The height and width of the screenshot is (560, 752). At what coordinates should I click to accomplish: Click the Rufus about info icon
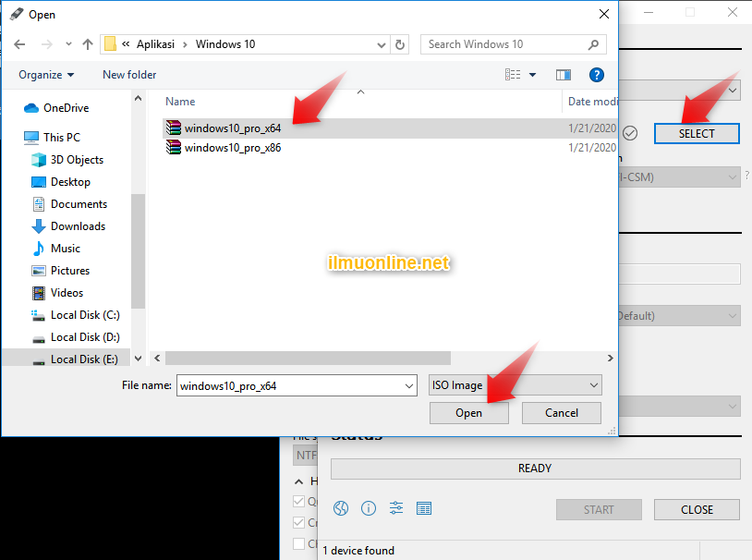click(369, 508)
